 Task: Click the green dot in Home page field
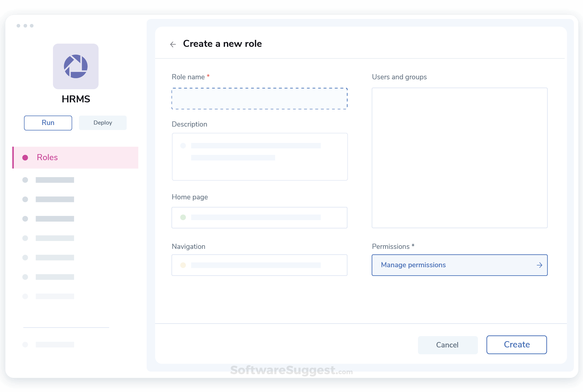pos(183,218)
